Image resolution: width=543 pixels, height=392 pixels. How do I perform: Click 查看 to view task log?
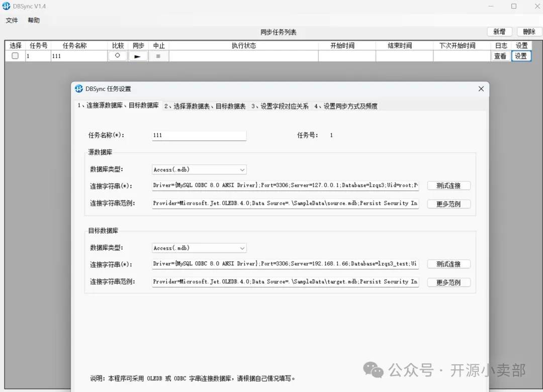pos(500,56)
